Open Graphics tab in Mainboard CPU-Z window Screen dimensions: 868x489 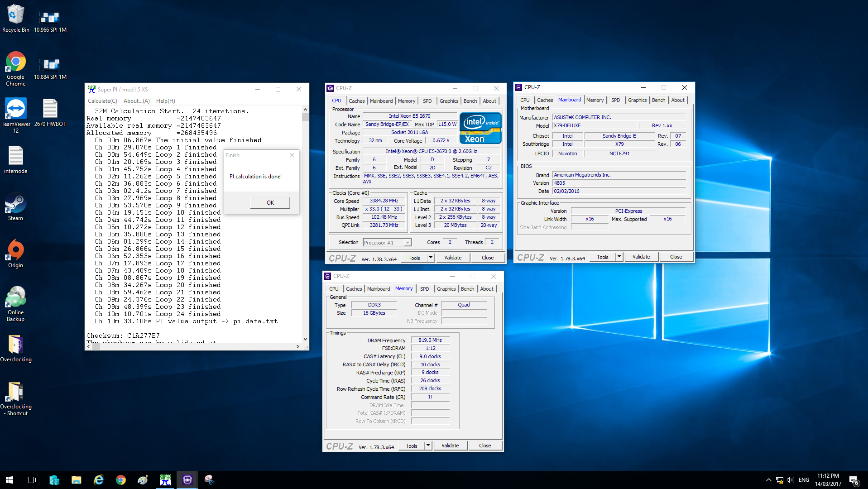637,100
